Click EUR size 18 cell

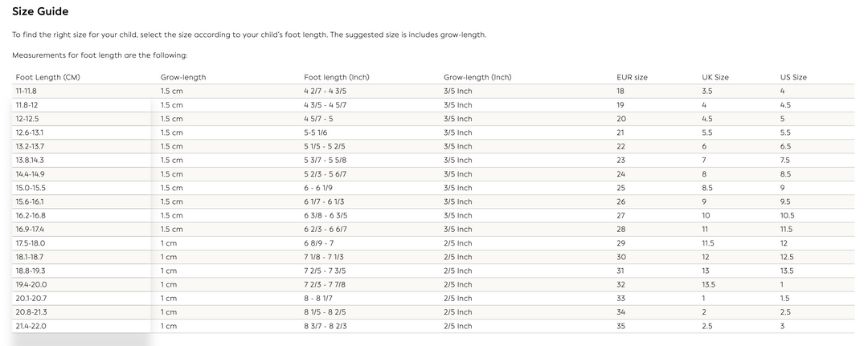[620, 92]
